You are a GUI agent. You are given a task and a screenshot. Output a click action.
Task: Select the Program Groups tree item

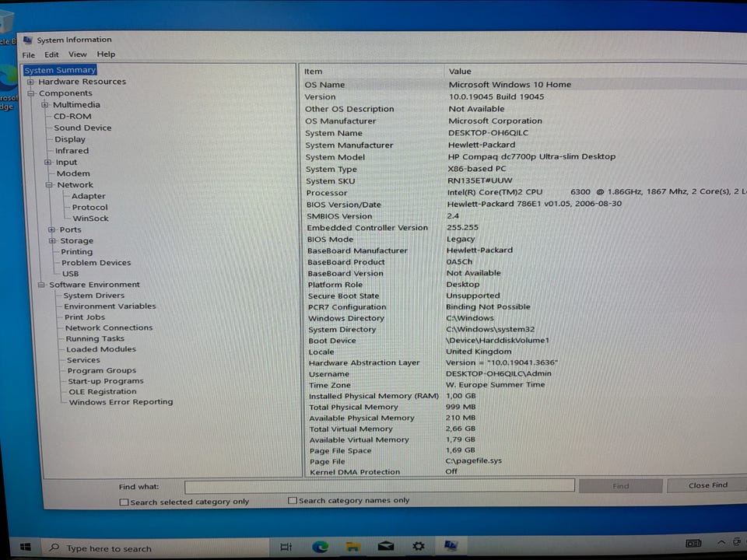(x=101, y=370)
